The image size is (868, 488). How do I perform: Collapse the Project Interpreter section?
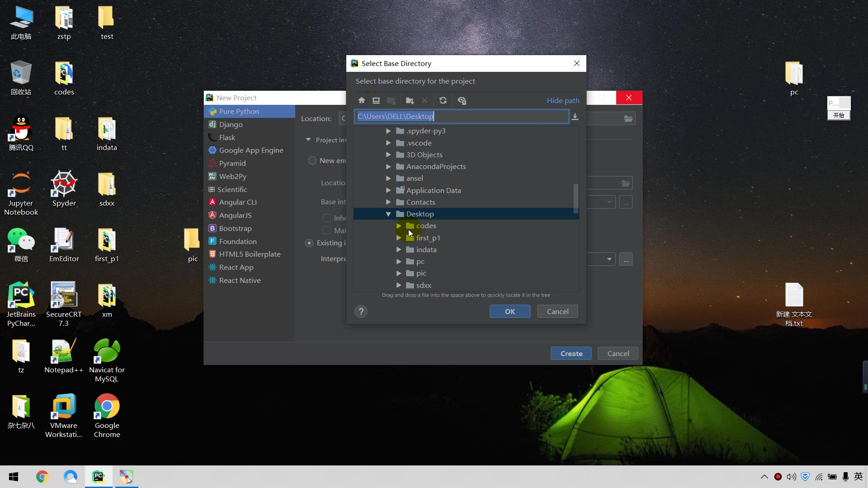tap(308, 140)
